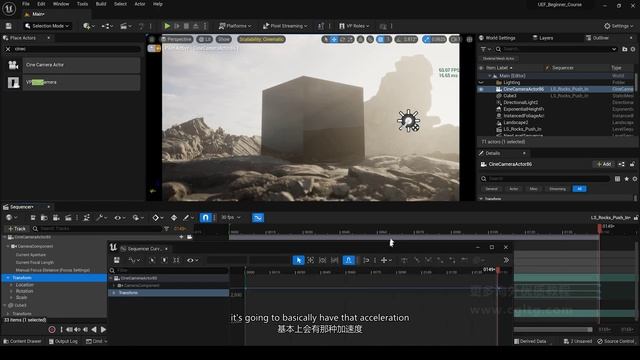Toggle visibility eye for CineCameraActor86 in Outliner
This screenshot has width=640, height=360.
481,89
